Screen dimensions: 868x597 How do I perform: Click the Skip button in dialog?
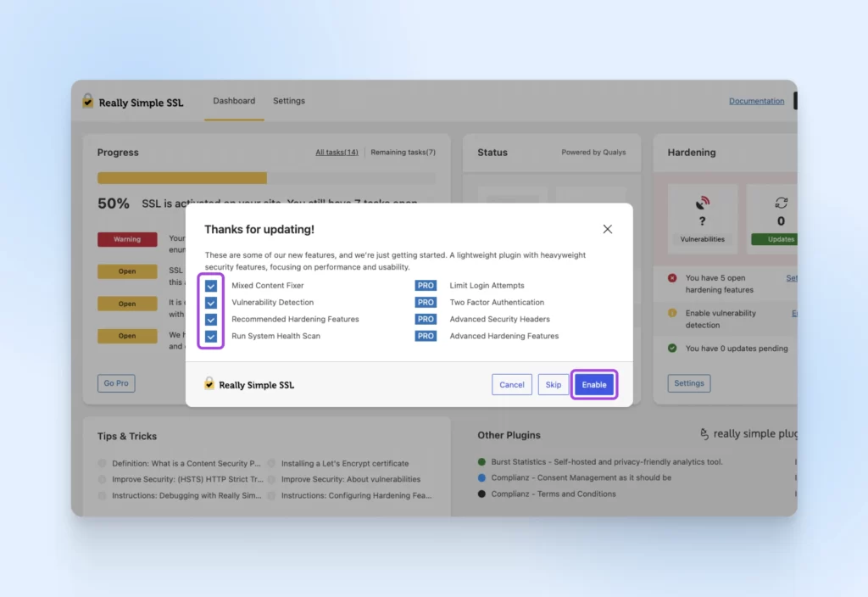553,385
